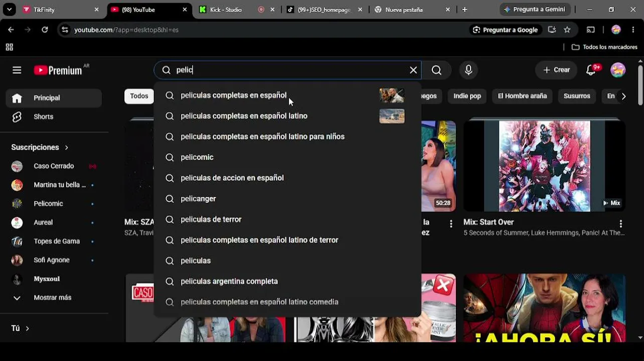Reload the current page
Image resolution: width=644 pixels, height=361 pixels.
coord(45,30)
